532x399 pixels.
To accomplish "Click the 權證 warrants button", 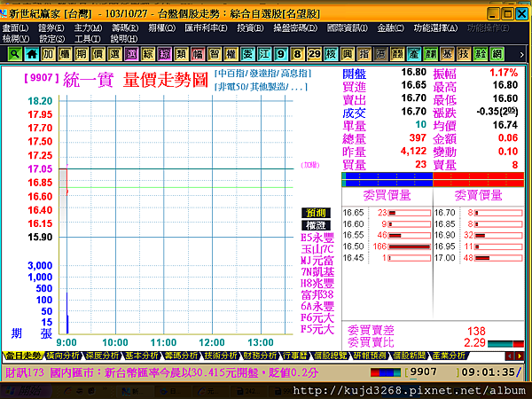I will (316, 225).
